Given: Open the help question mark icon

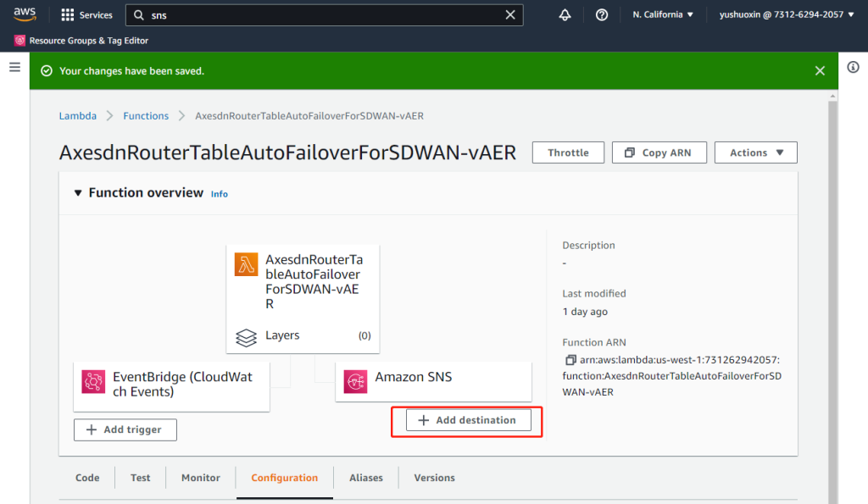Looking at the screenshot, I should tap(602, 15).
